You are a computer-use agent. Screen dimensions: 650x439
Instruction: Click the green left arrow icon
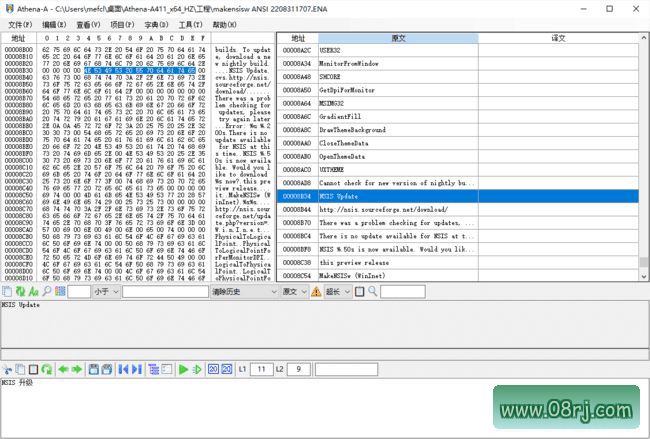pos(63,369)
